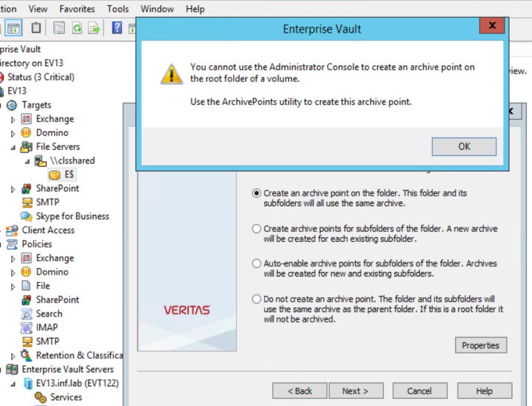
Task: Select 'Do not create an archive point'
Action: 256,300
